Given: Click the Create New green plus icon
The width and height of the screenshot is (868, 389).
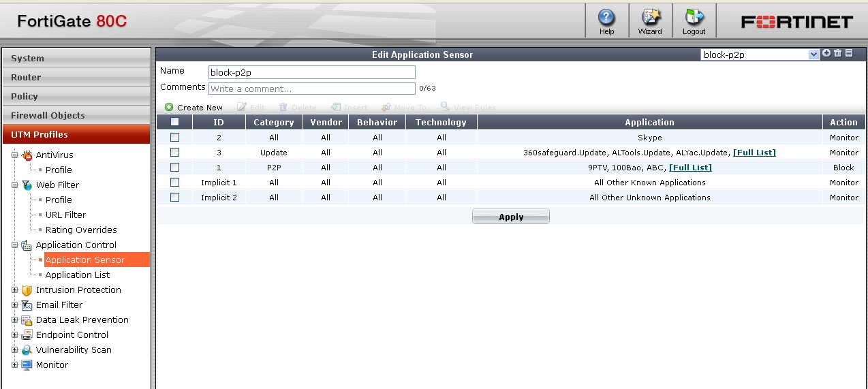Looking at the screenshot, I should click(x=169, y=107).
